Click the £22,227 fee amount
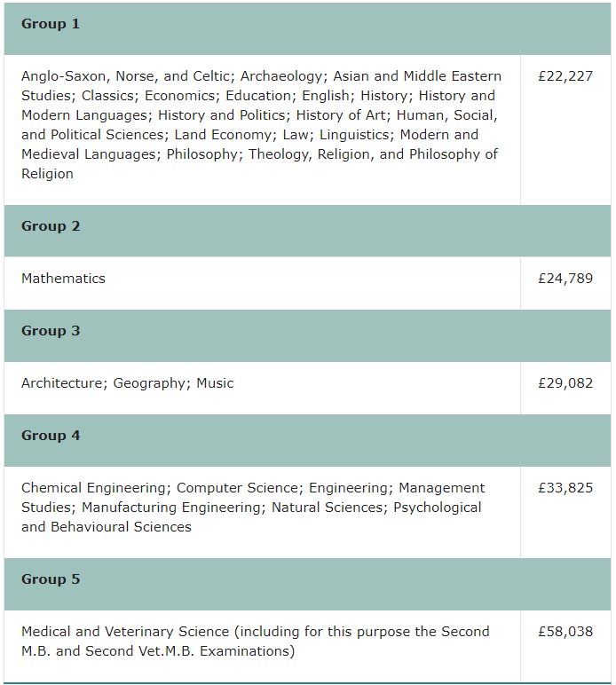616x685 pixels. 565,76
